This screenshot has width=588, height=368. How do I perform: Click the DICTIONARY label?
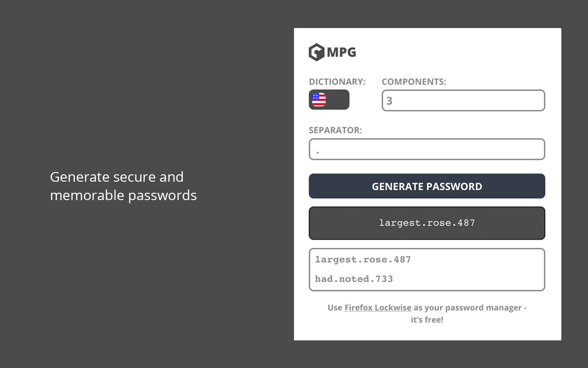pos(337,82)
